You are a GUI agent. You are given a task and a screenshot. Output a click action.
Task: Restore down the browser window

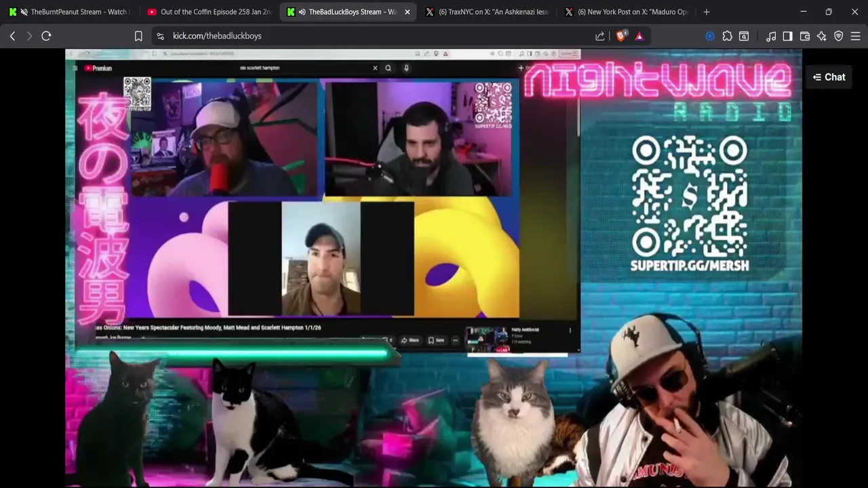(829, 12)
